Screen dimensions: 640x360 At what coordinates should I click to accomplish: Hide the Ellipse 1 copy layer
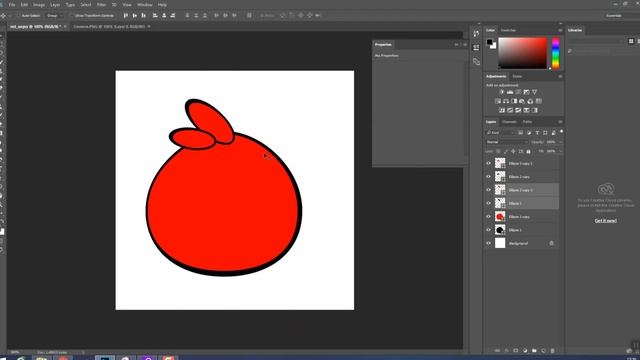[489, 217]
